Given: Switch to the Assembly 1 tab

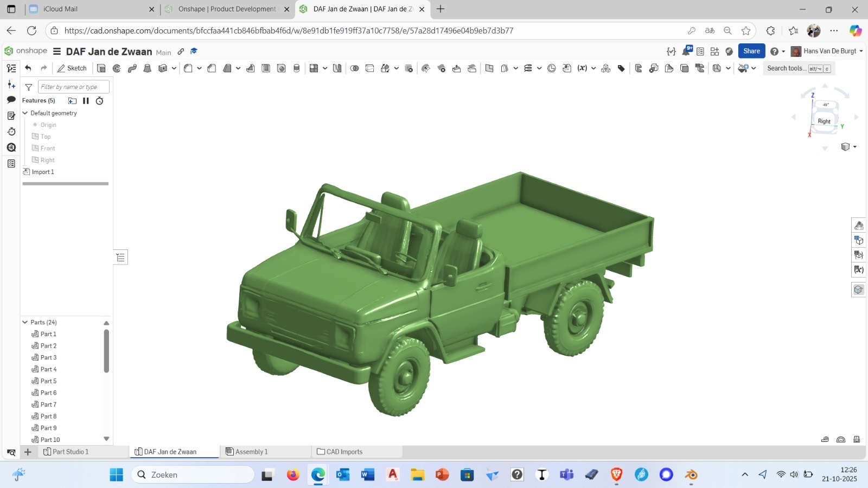Looking at the screenshot, I should click(x=251, y=452).
